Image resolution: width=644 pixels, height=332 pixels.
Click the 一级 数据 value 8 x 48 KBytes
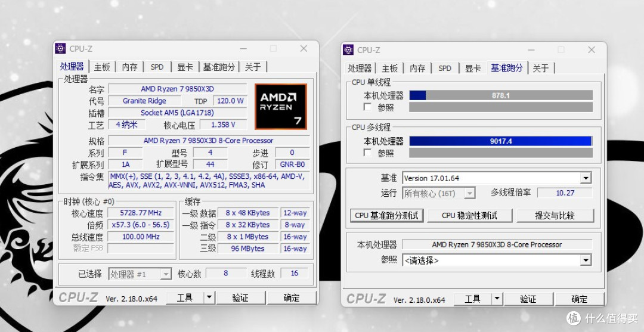coord(247,213)
